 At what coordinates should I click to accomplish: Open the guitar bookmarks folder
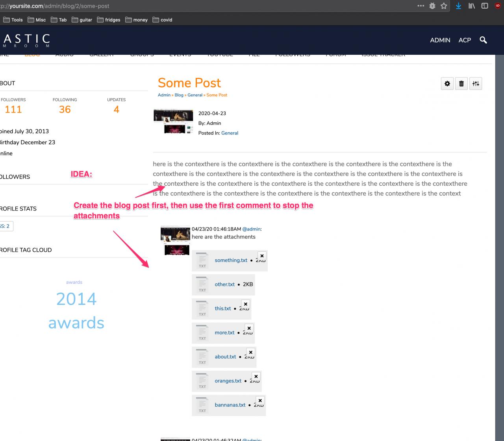[x=82, y=20]
